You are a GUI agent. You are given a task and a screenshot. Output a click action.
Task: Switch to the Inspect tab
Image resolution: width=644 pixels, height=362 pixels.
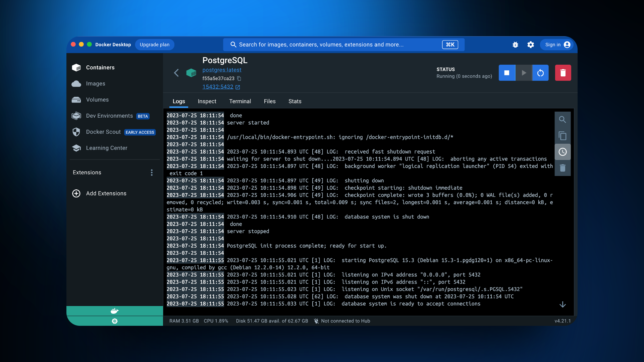pos(207,101)
